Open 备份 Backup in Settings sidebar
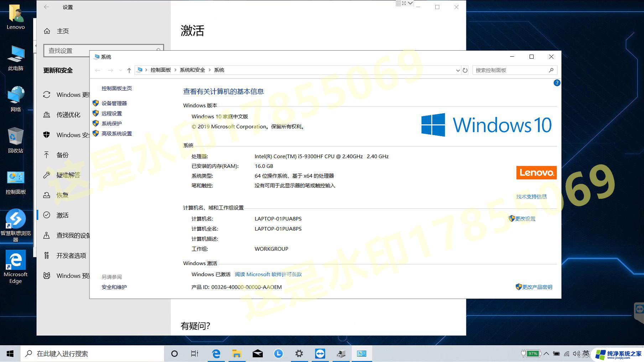This screenshot has height=362, width=644. 62,155
